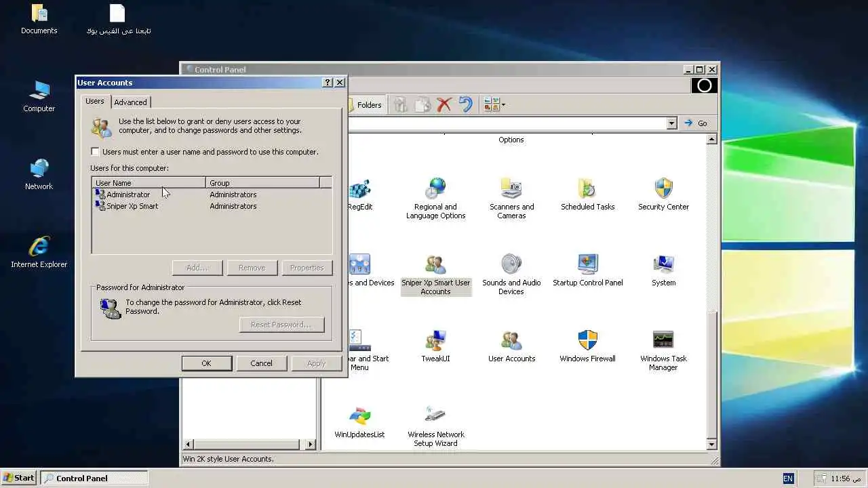Click the EN language indicator
The height and width of the screenshot is (488, 868).
tap(788, 479)
